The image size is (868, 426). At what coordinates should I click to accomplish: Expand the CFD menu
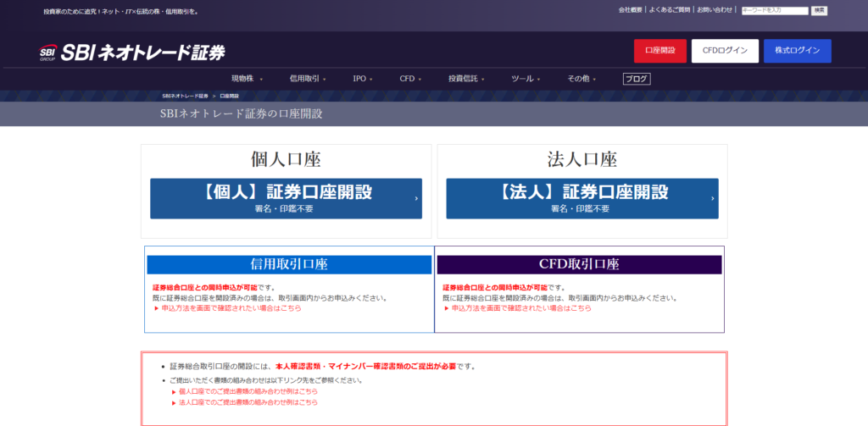tap(410, 79)
